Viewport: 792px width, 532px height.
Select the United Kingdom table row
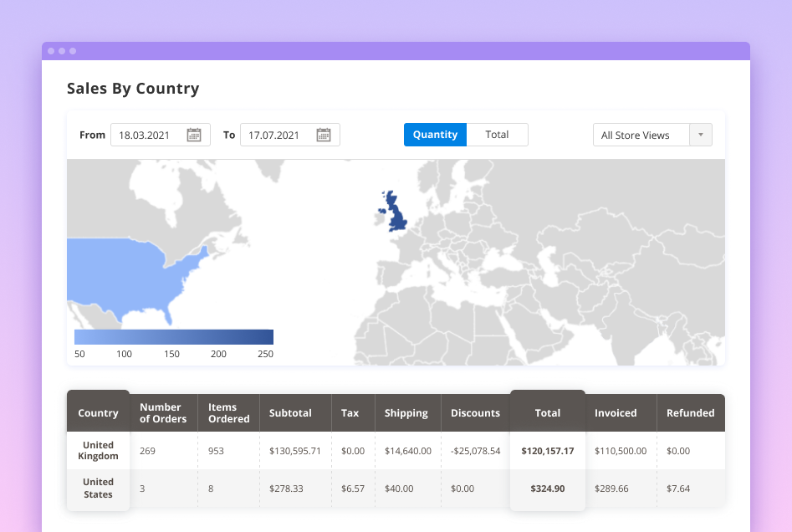click(98, 451)
